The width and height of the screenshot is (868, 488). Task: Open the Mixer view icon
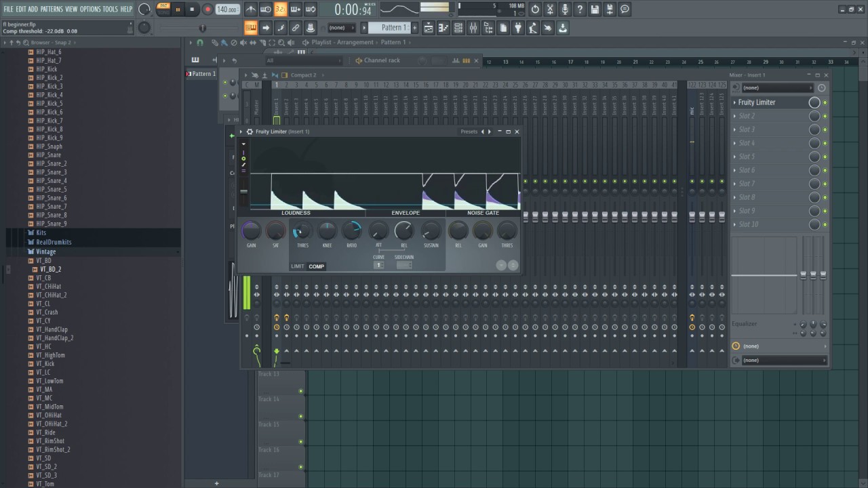(x=473, y=28)
